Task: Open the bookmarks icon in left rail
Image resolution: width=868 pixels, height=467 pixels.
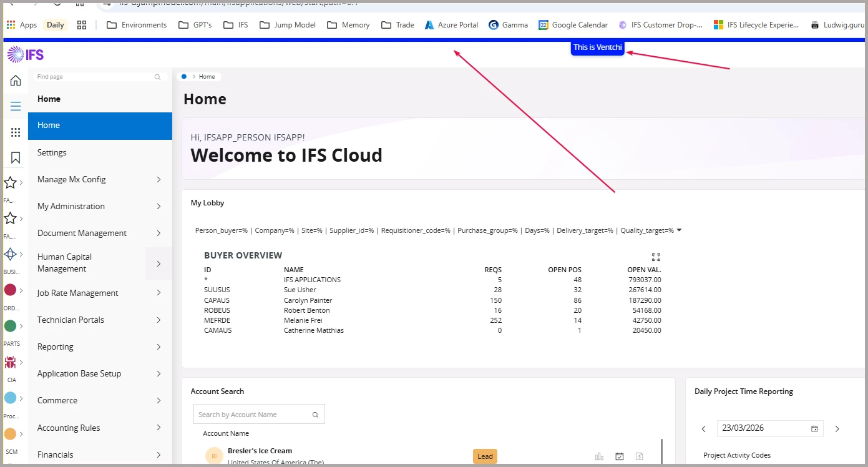Action: pos(16,158)
